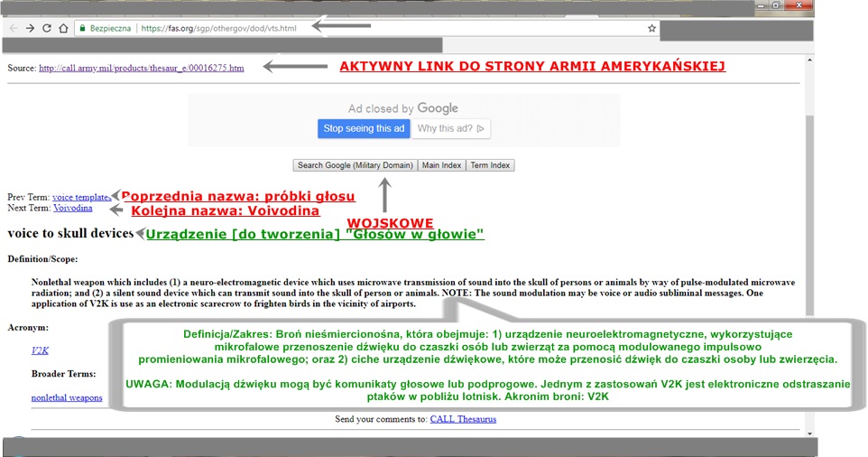Open the Term Index button
Image resolution: width=868 pixels, height=457 pixels.
click(x=490, y=165)
